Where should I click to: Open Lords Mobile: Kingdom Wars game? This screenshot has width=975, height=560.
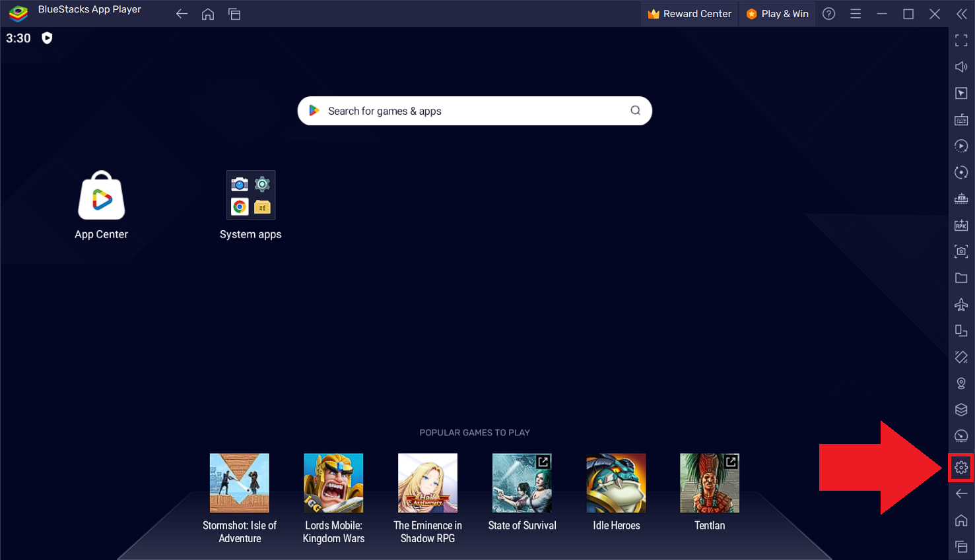click(333, 499)
